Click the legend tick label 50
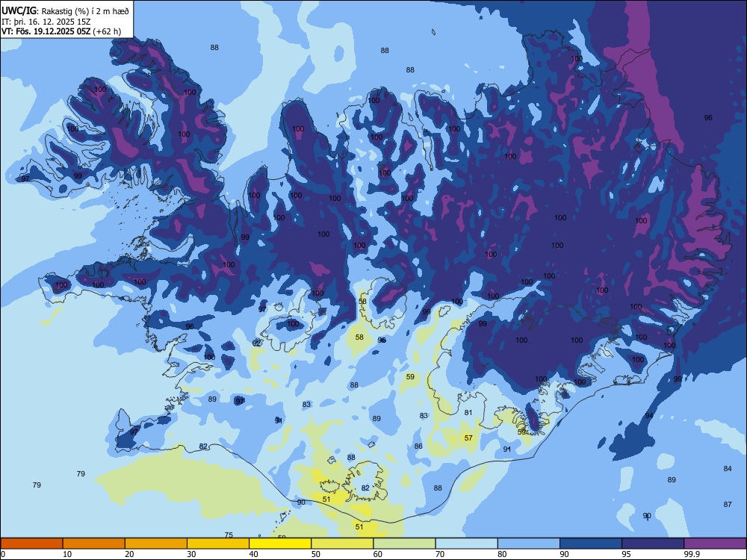The width and height of the screenshot is (747, 560). click(316, 554)
